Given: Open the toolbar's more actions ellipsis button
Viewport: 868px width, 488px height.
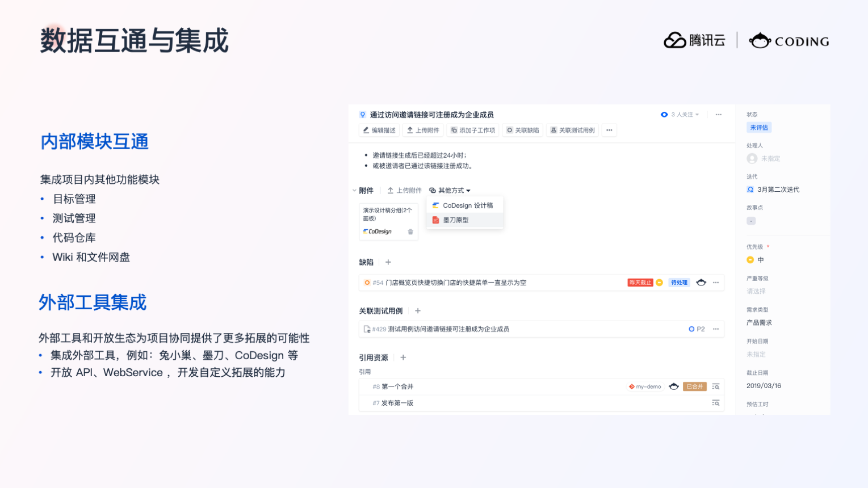Looking at the screenshot, I should click(609, 131).
